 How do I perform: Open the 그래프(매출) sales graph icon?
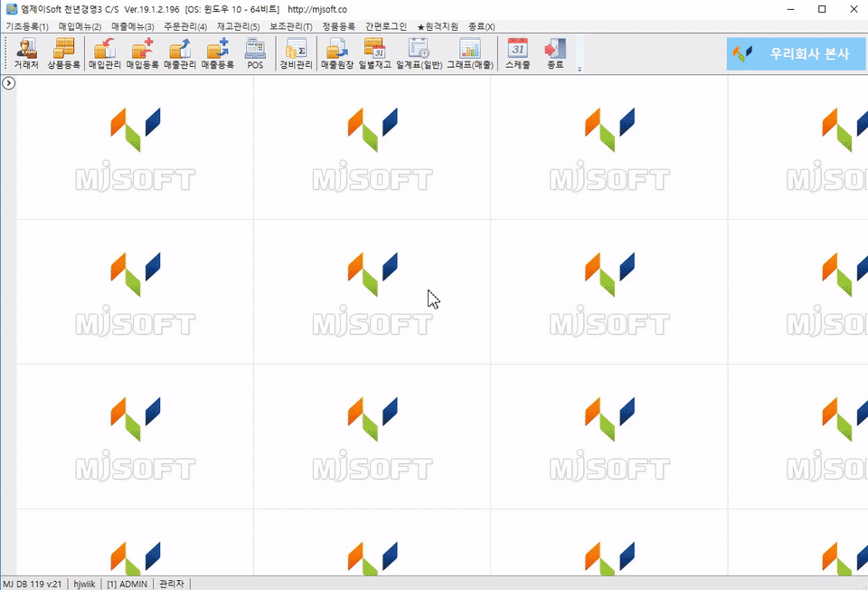coord(470,53)
